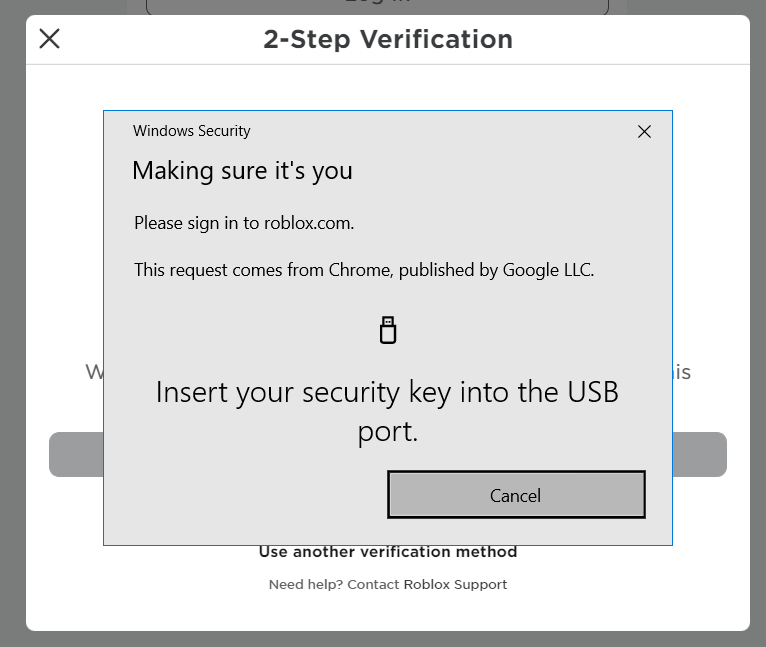This screenshot has height=647, width=766.
Task: Click gray verify button right of dialog
Action: (x=699, y=454)
